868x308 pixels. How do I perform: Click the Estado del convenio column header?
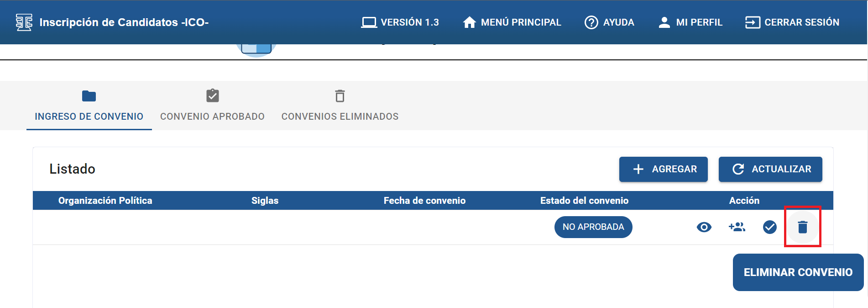click(x=584, y=201)
